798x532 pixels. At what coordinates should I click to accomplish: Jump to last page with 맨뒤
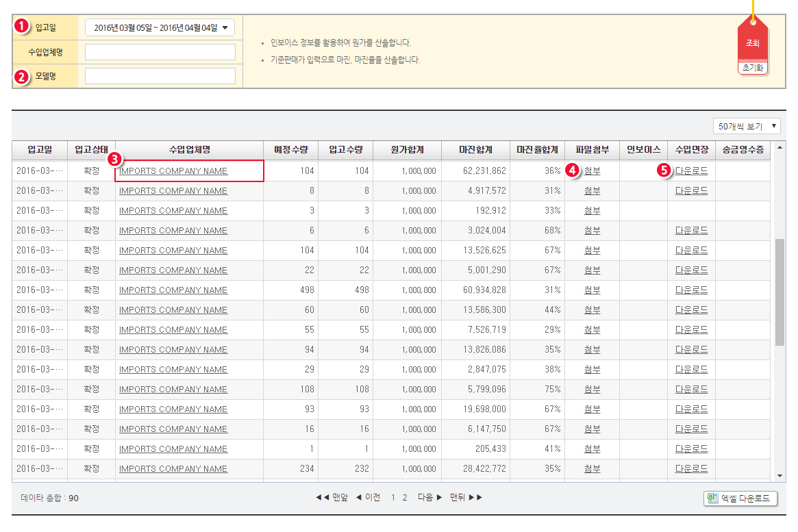tap(466, 497)
